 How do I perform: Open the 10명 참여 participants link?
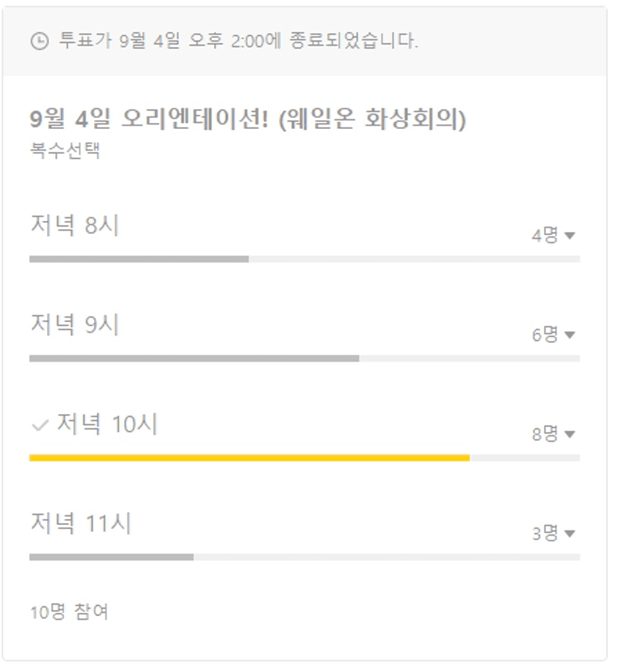click(x=69, y=612)
